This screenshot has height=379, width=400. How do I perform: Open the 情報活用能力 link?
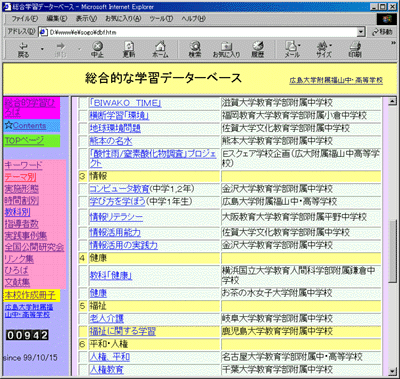pos(115,232)
